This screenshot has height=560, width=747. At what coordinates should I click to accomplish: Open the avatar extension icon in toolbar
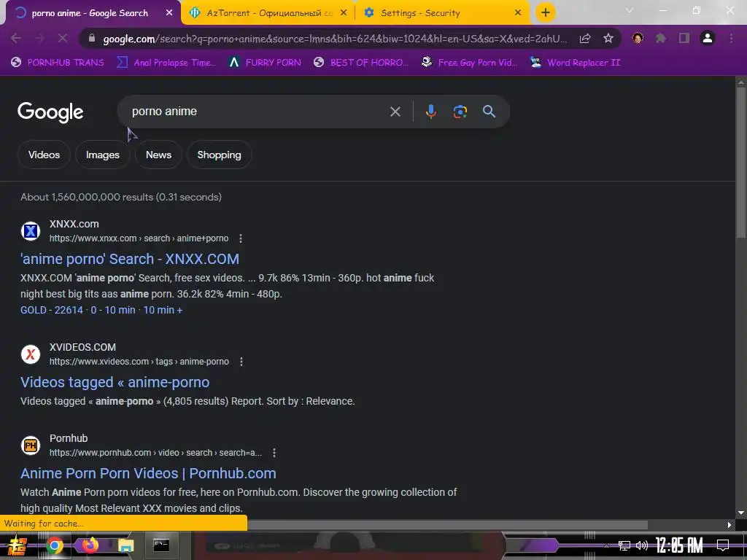(x=638, y=38)
